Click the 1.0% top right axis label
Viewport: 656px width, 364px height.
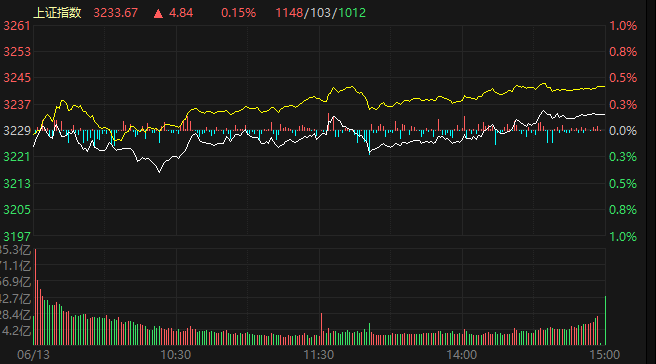(x=623, y=26)
